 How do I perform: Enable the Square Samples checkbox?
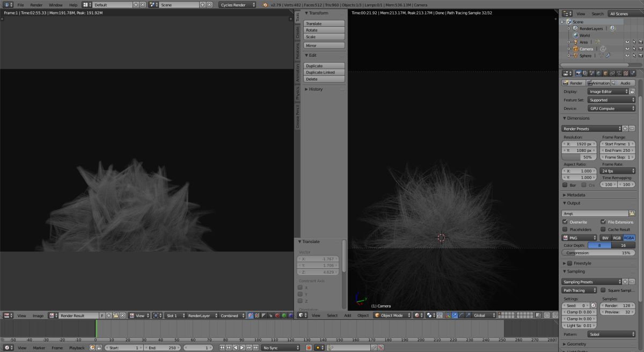(x=603, y=290)
